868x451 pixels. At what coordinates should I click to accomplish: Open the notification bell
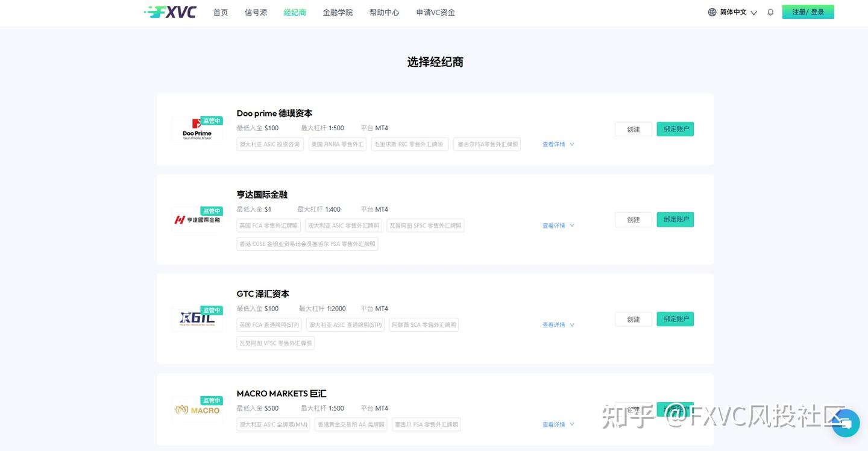[x=770, y=12]
